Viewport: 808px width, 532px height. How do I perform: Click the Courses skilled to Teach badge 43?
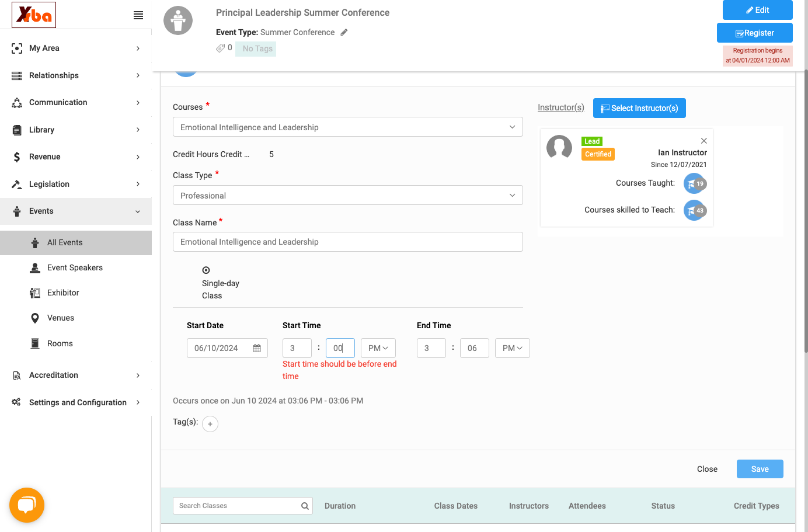tap(695, 210)
